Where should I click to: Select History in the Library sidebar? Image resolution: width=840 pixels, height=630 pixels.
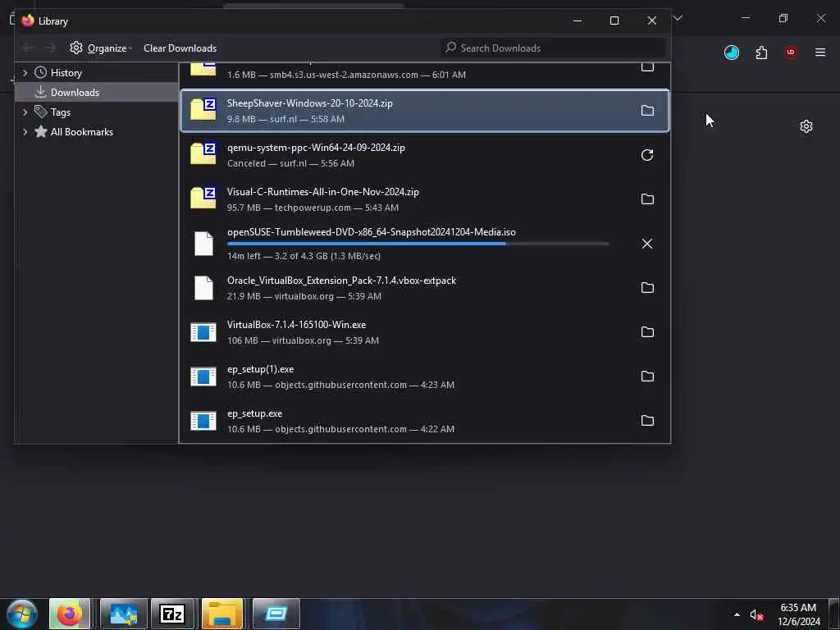point(66,73)
